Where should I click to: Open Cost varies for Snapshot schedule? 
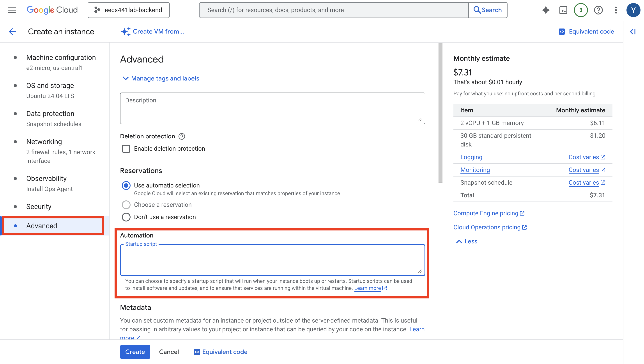coord(587,183)
